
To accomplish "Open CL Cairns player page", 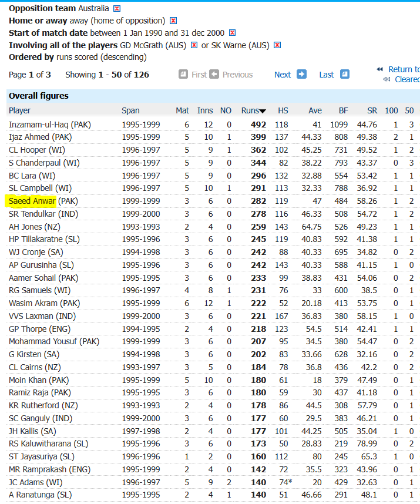I will point(25,367).
